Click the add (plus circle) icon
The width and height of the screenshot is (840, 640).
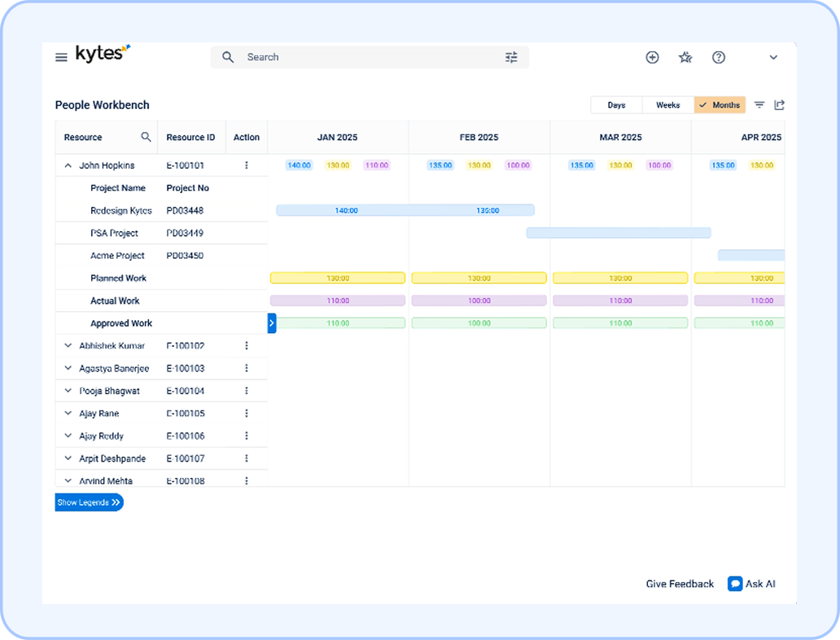(x=652, y=57)
